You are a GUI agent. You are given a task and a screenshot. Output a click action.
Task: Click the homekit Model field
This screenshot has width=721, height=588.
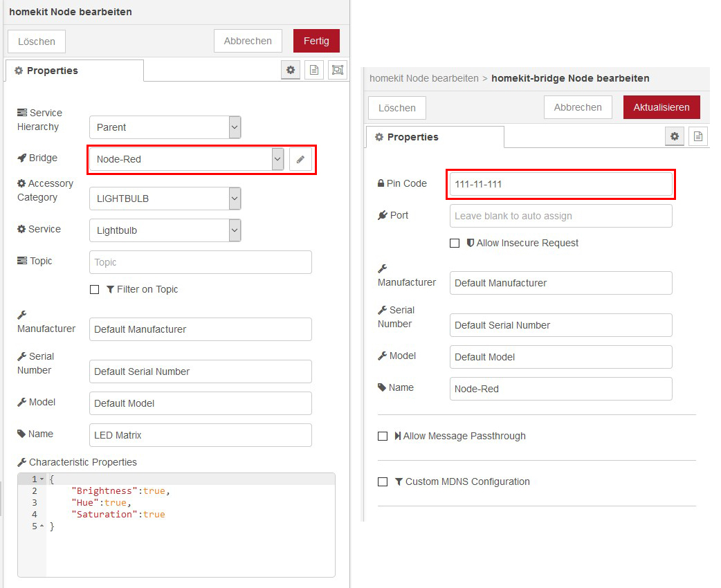point(201,403)
